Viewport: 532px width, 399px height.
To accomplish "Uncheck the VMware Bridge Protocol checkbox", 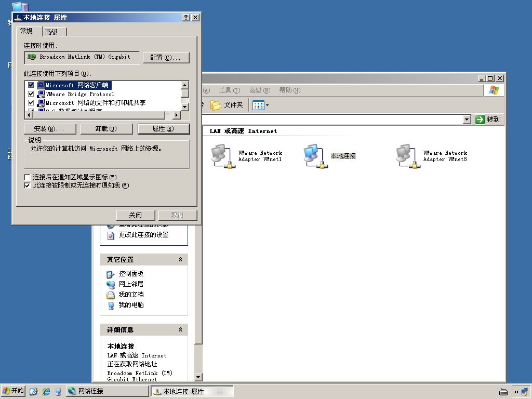I will 31,94.
